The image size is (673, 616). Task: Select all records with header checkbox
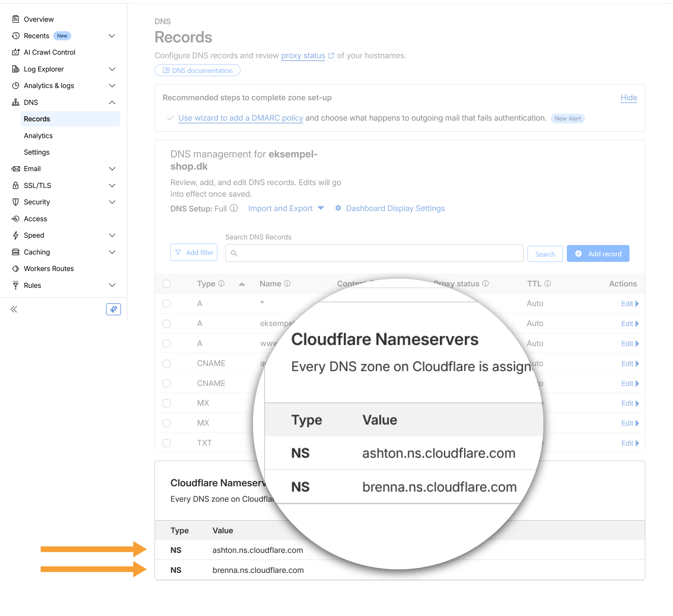(x=166, y=284)
